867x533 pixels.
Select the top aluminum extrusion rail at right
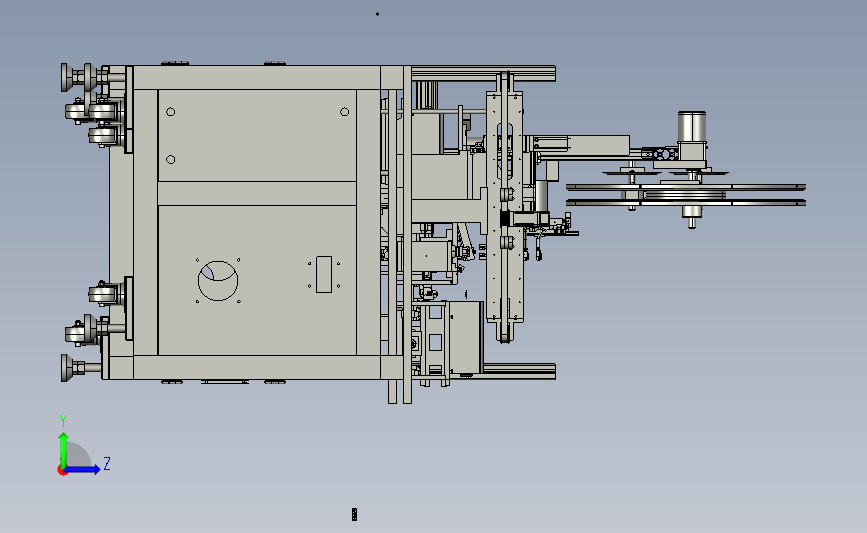[483, 73]
